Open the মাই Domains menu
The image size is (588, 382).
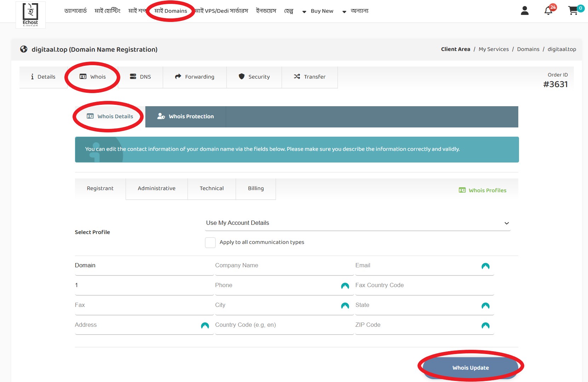coord(171,11)
